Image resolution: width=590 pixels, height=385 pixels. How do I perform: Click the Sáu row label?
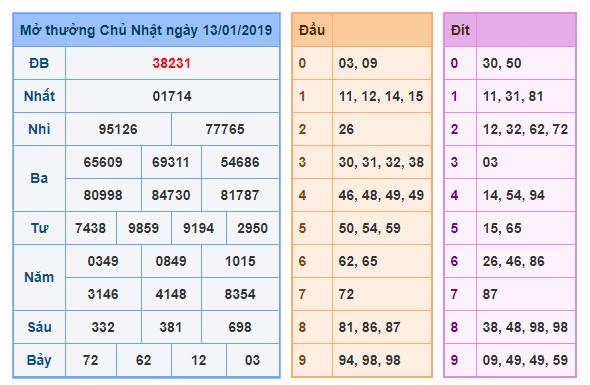tap(39, 327)
